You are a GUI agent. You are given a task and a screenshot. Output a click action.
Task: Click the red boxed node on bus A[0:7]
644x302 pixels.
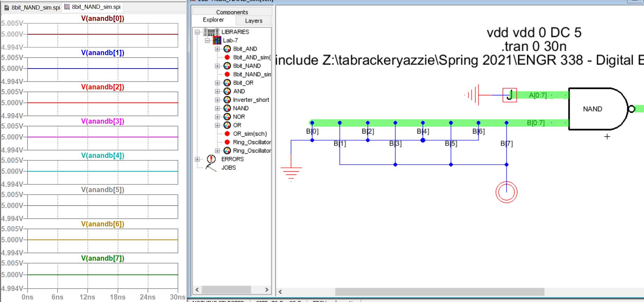[509, 95]
